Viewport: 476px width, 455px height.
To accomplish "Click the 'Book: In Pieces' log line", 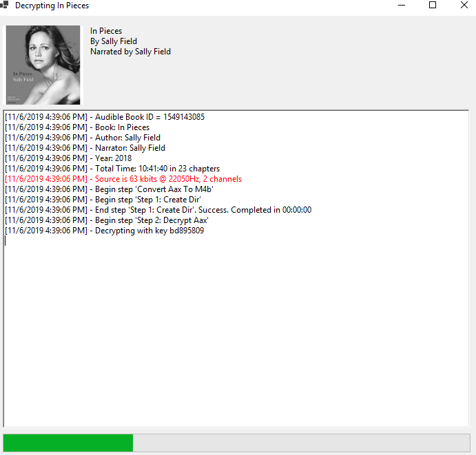I will point(77,127).
